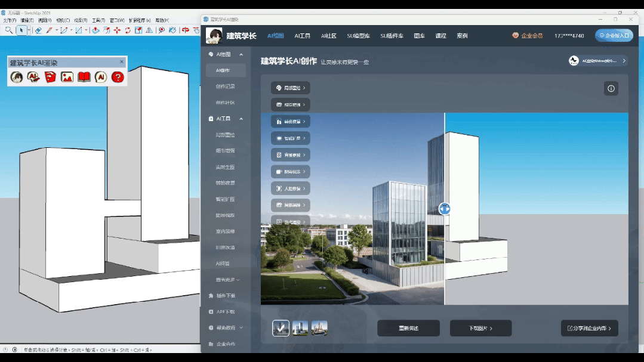Viewport: 644px width, 362px height.
Task: Open the 相机(C) menu in SketchUp
Action: coord(63,20)
